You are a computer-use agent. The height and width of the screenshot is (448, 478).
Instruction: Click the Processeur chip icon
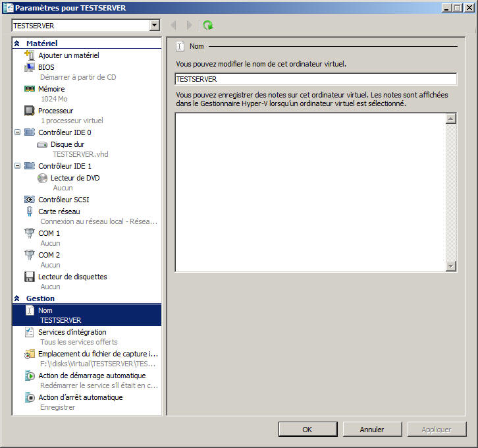[x=29, y=111]
